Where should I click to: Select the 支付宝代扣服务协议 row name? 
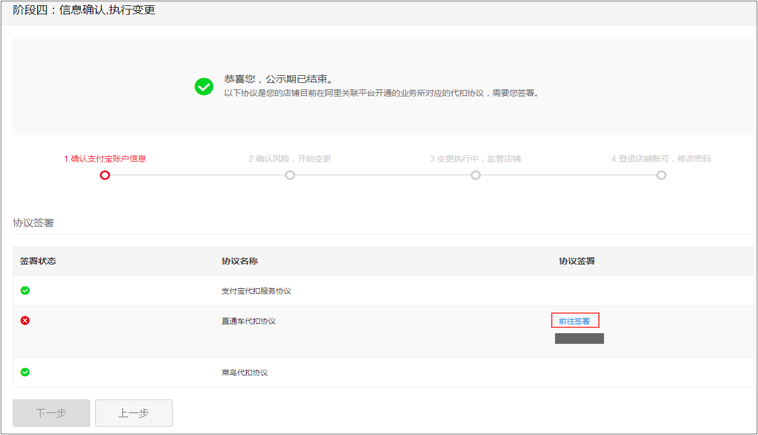(256, 291)
